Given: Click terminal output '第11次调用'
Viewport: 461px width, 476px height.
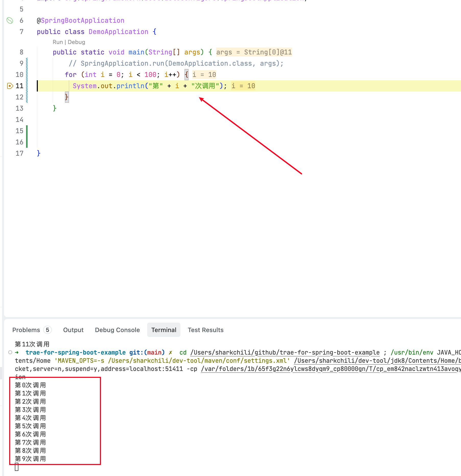Looking at the screenshot, I should point(32,344).
